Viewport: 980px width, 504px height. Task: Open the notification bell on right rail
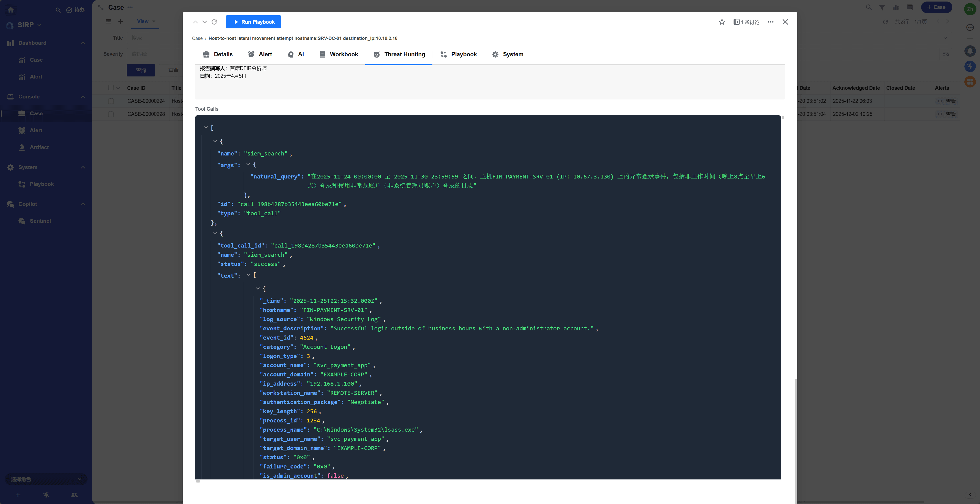coord(970,51)
